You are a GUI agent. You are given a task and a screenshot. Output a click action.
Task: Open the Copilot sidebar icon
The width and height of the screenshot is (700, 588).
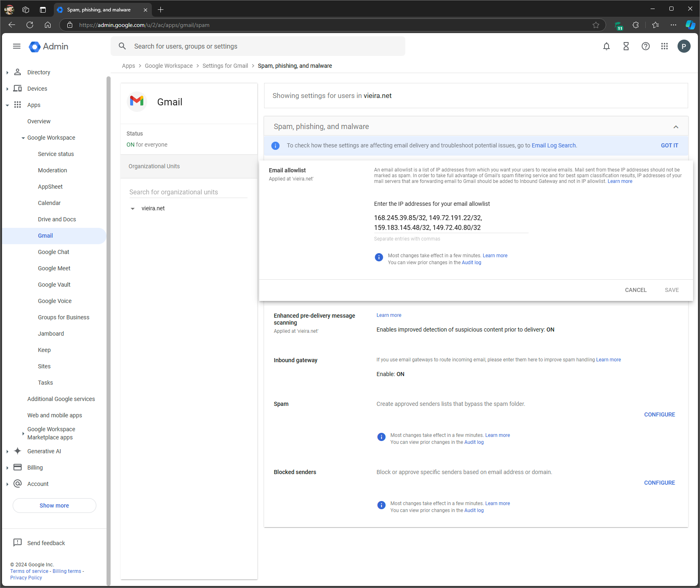pyautogui.click(x=690, y=25)
